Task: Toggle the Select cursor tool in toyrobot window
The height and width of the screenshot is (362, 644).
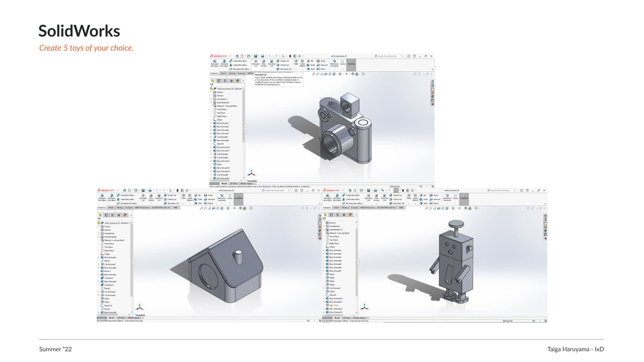Action: tap(396, 190)
